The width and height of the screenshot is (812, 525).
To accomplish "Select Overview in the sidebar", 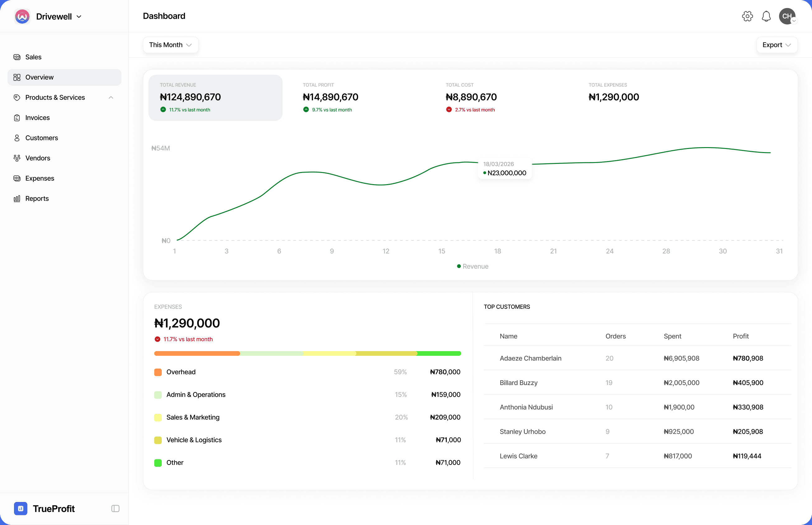I will click(x=64, y=77).
